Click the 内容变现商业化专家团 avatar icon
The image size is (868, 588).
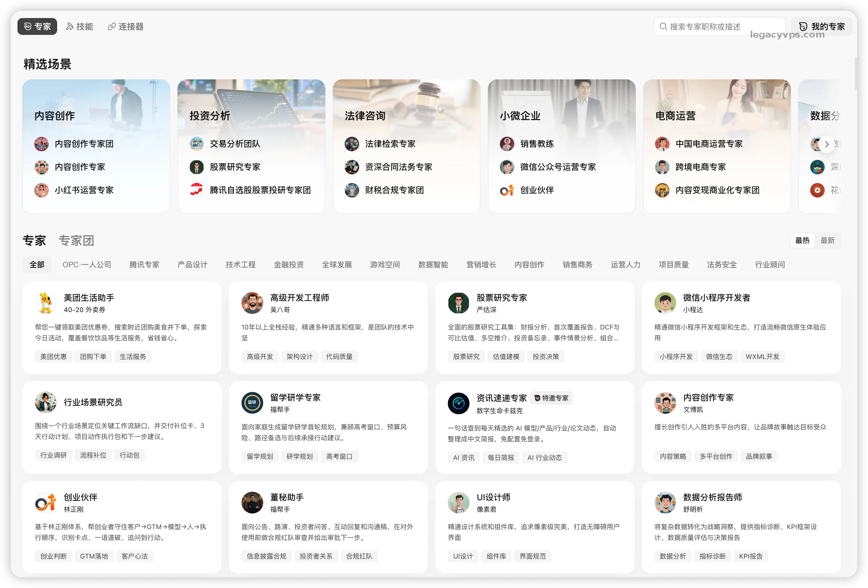coord(662,190)
